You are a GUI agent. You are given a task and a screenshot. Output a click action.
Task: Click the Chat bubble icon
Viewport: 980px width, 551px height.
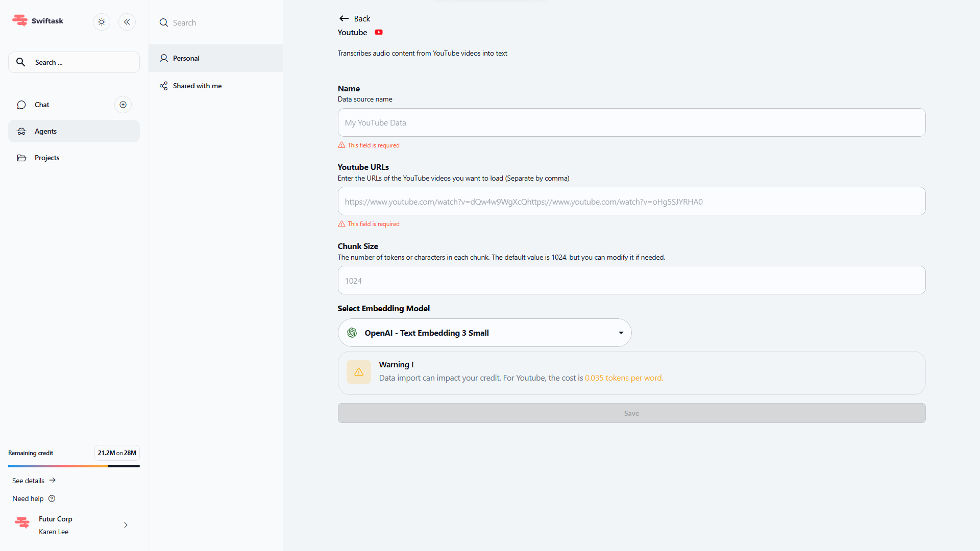pos(21,105)
